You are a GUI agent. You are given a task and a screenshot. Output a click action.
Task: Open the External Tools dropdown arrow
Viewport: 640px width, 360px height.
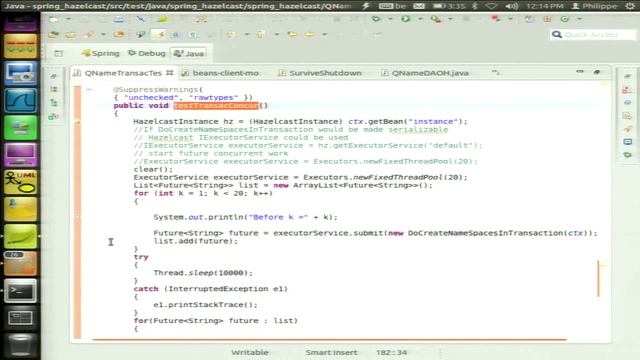click(510, 19)
